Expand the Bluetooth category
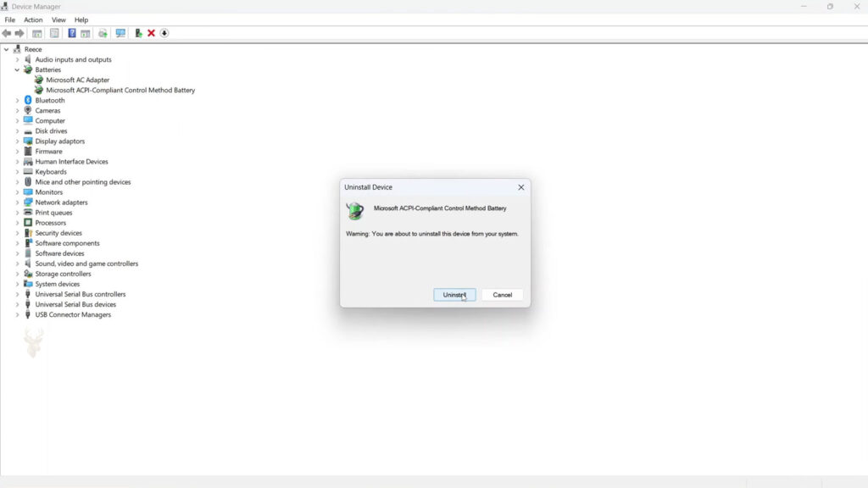Screen dimensions: 868x488 [17, 100]
